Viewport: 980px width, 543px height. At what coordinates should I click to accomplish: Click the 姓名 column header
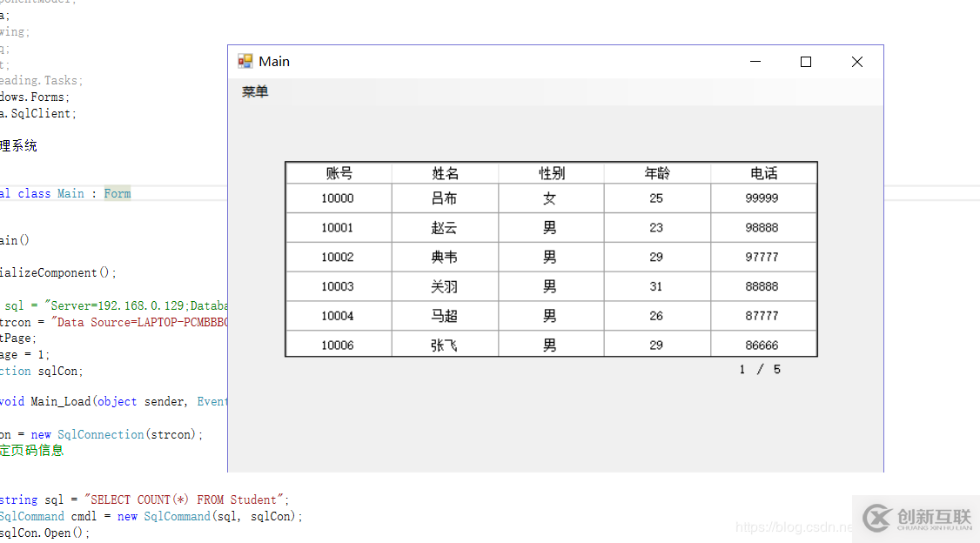444,172
